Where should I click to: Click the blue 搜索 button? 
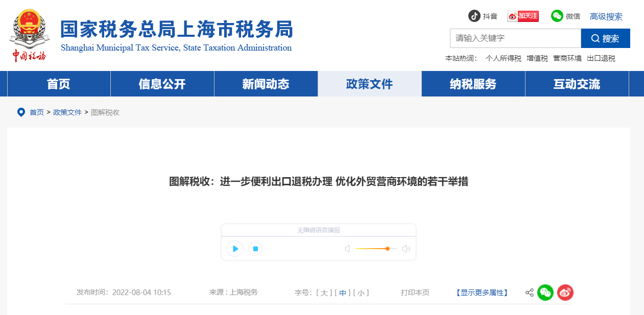point(606,38)
